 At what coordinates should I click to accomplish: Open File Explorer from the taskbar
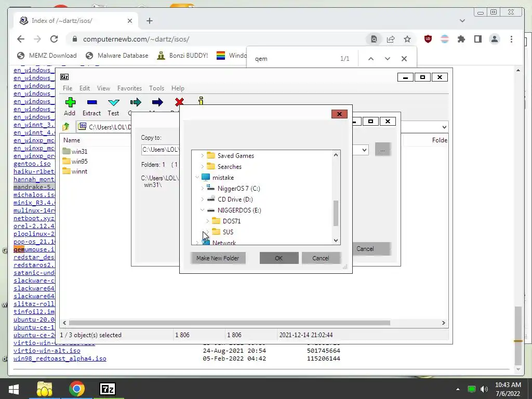45,389
